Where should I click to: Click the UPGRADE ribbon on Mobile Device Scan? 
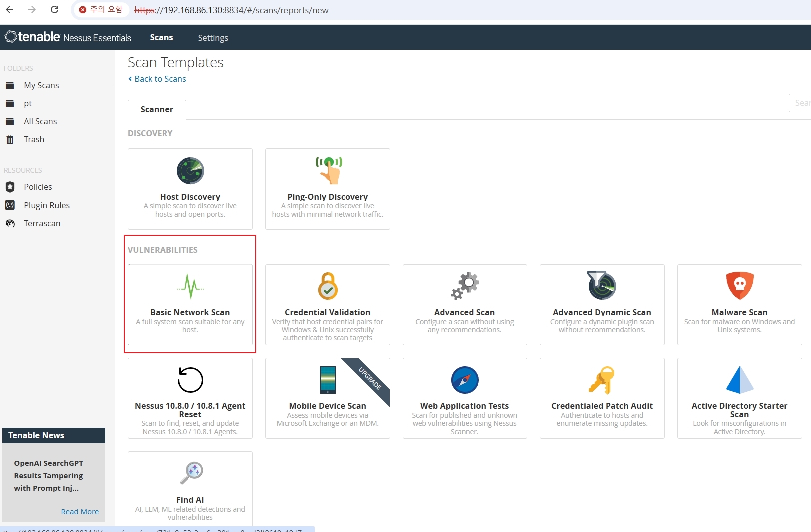370,378
